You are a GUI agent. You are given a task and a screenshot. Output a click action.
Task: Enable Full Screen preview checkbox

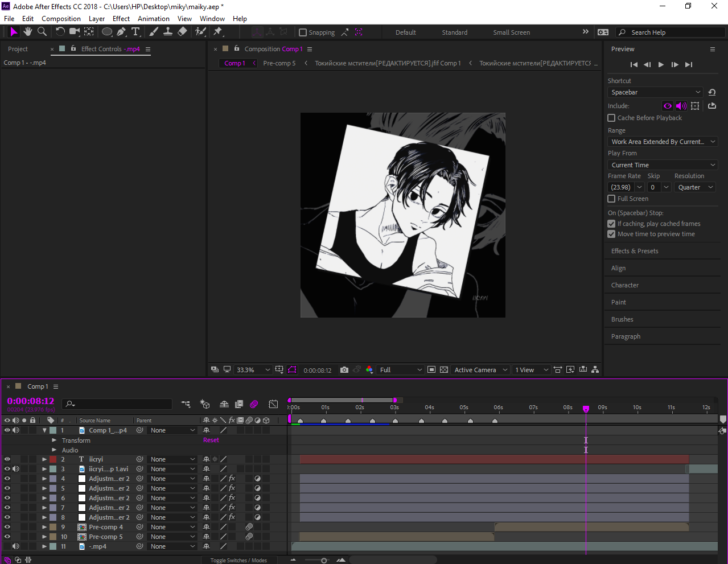pos(611,199)
